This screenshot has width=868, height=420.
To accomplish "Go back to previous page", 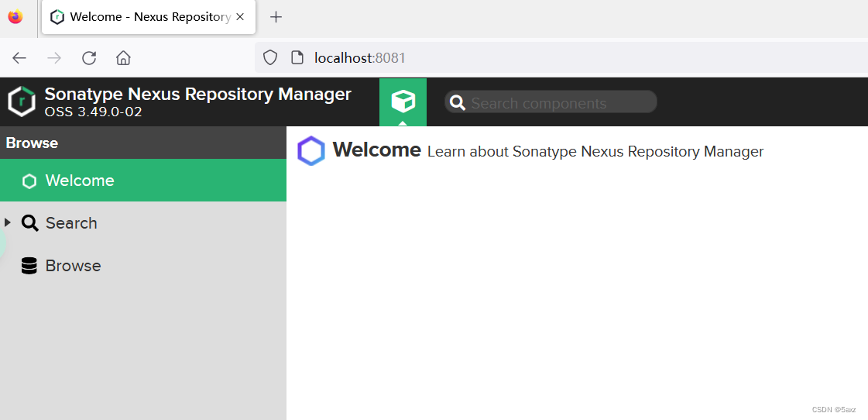I will pos(19,58).
